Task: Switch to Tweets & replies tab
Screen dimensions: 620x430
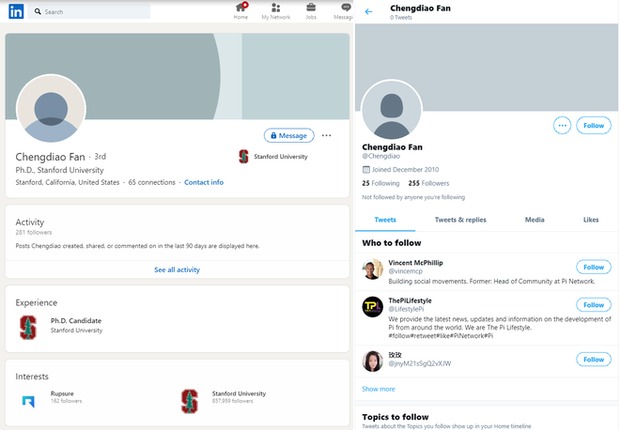Action: [460, 219]
